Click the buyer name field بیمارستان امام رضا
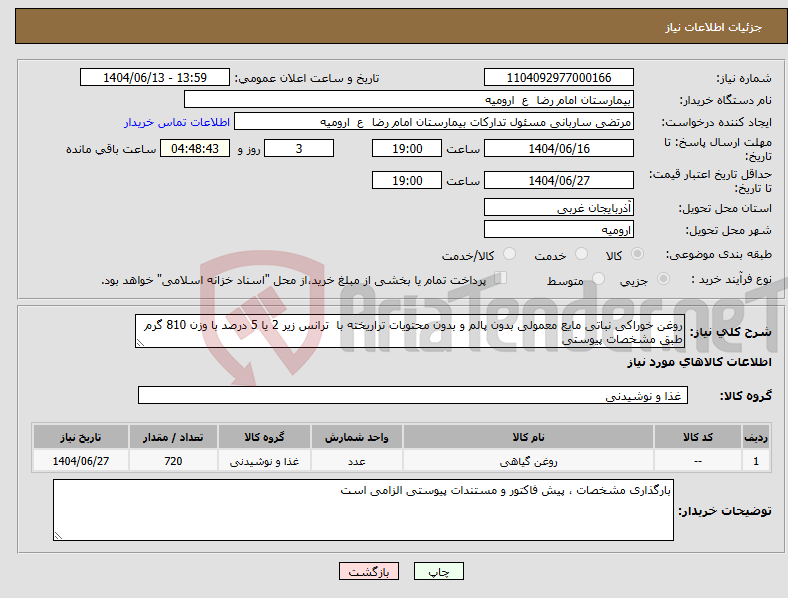The width and height of the screenshot is (788, 598). pos(409,99)
